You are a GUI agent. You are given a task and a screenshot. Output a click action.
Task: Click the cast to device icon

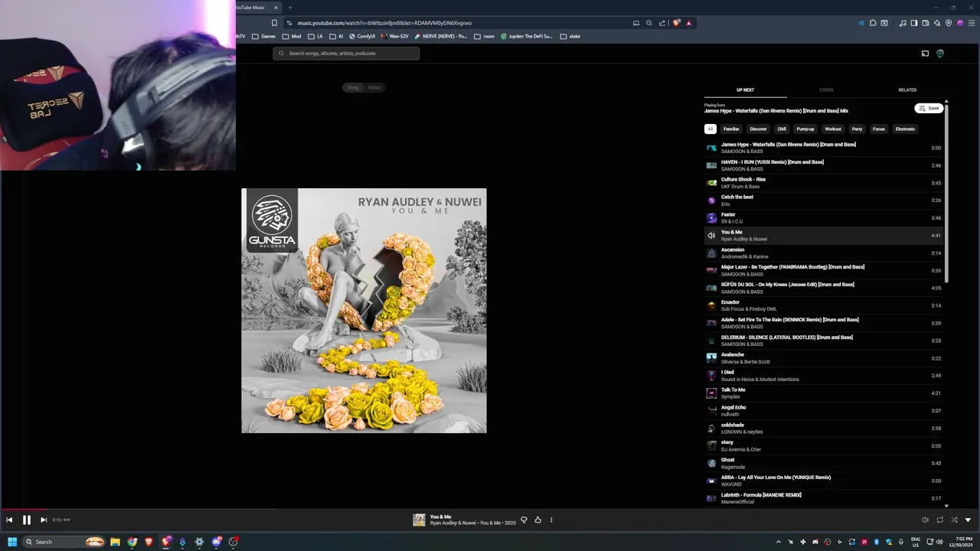(x=925, y=54)
